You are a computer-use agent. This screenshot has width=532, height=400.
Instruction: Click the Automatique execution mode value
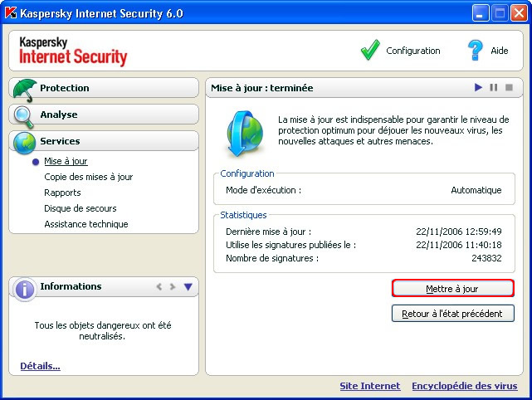tap(476, 190)
